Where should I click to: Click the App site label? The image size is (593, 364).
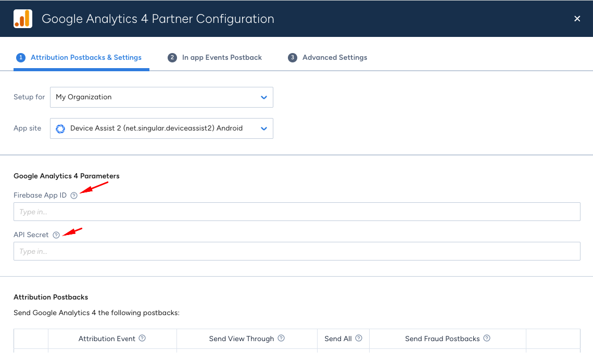tap(27, 128)
